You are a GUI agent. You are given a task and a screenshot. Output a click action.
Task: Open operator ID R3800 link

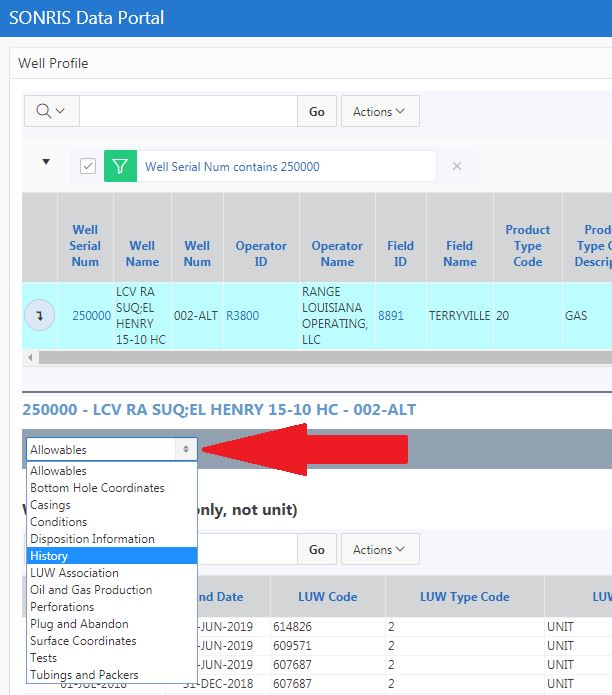(242, 316)
